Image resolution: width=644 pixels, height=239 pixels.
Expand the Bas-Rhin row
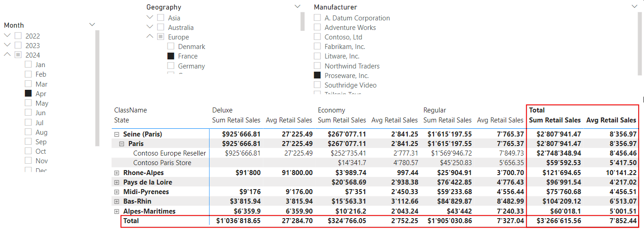coord(117,201)
